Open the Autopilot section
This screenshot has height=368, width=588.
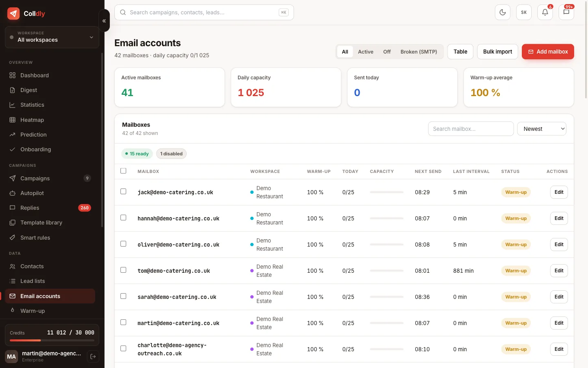tap(50, 193)
